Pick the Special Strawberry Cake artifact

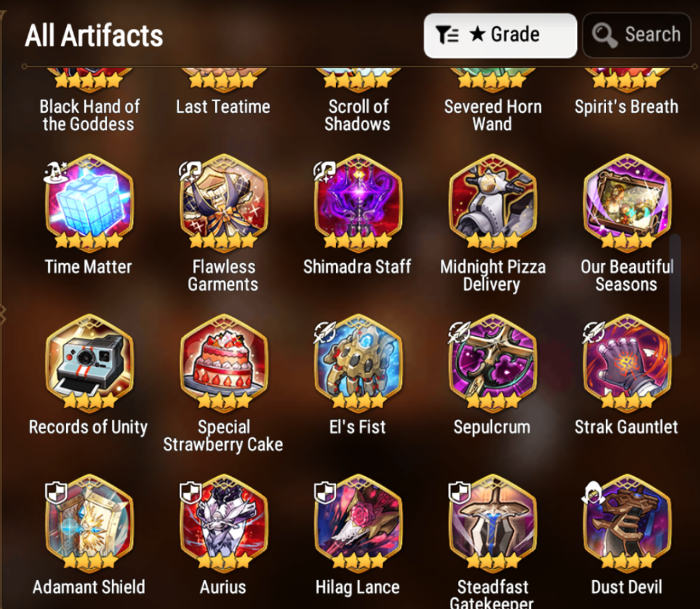click(x=224, y=361)
